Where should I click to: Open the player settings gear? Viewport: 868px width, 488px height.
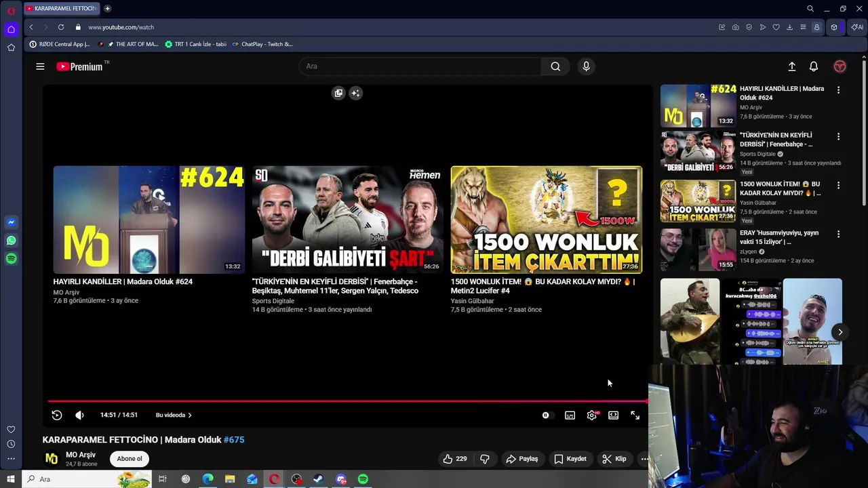[x=592, y=415]
